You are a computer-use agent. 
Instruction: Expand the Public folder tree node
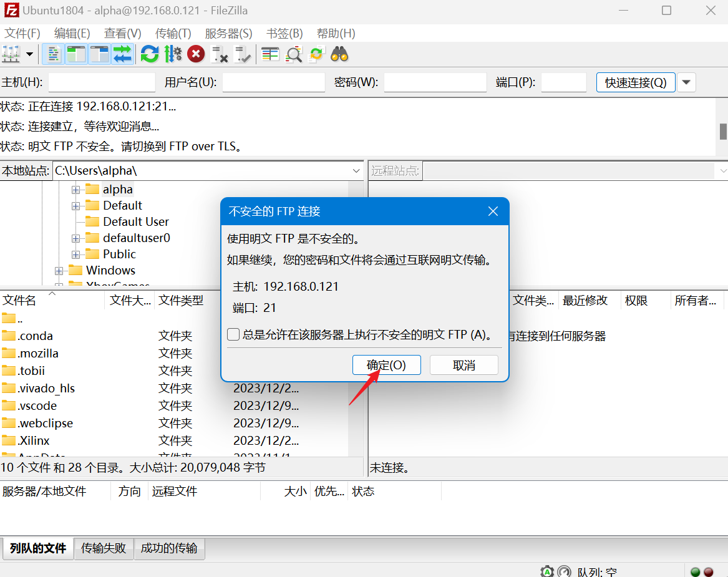(75, 255)
